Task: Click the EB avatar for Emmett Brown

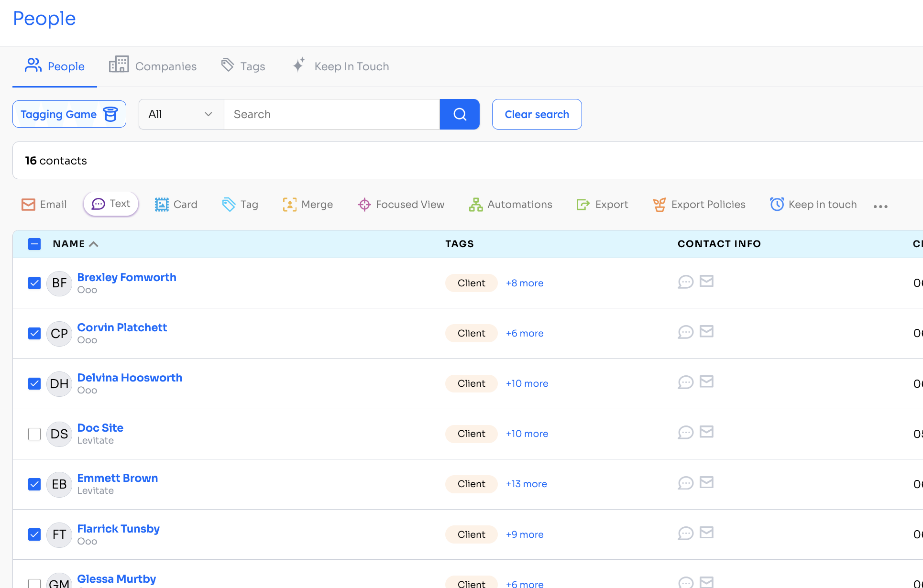Action: pyautogui.click(x=59, y=484)
